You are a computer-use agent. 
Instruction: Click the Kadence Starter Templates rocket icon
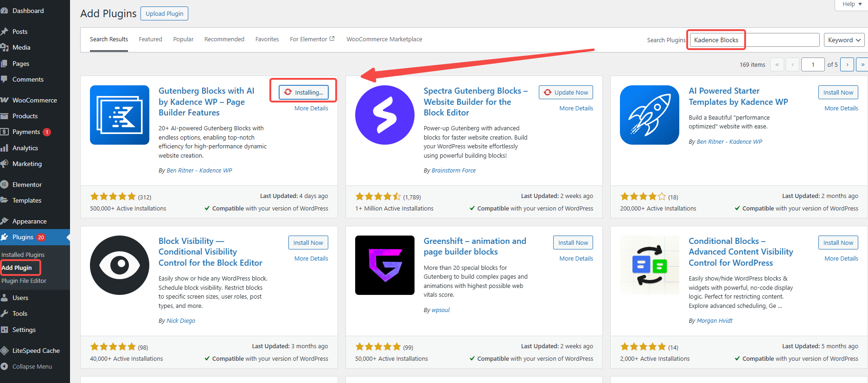click(x=649, y=115)
